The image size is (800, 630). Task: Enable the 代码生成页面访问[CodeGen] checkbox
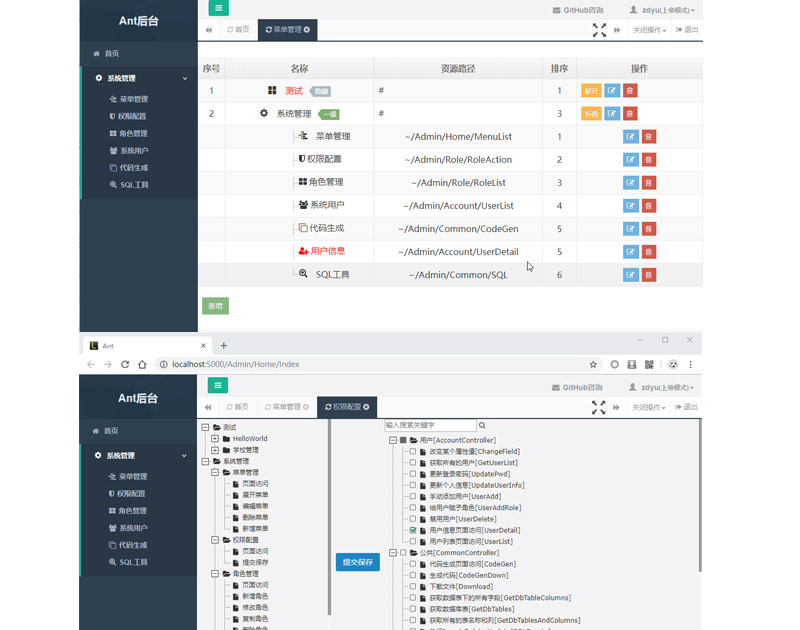413,564
